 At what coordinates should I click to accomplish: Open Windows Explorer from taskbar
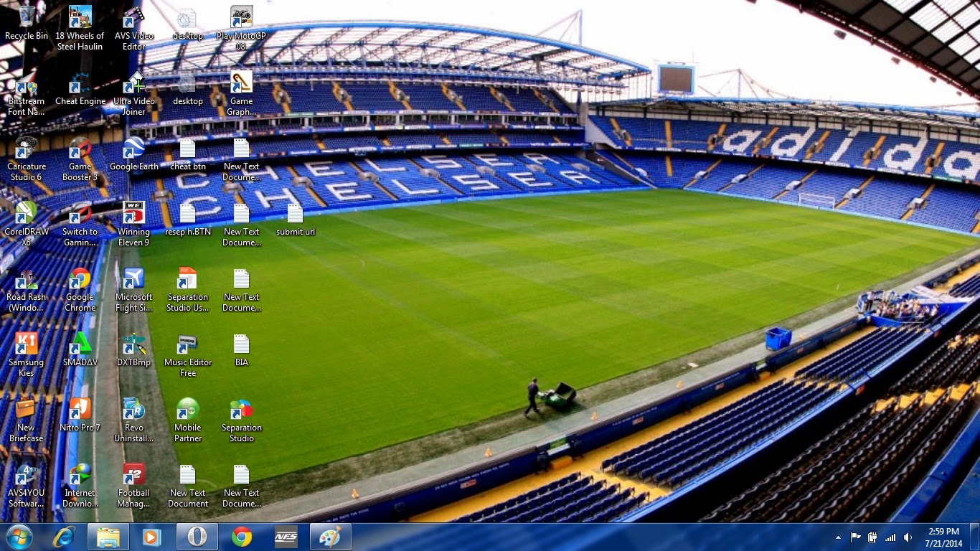(x=108, y=537)
